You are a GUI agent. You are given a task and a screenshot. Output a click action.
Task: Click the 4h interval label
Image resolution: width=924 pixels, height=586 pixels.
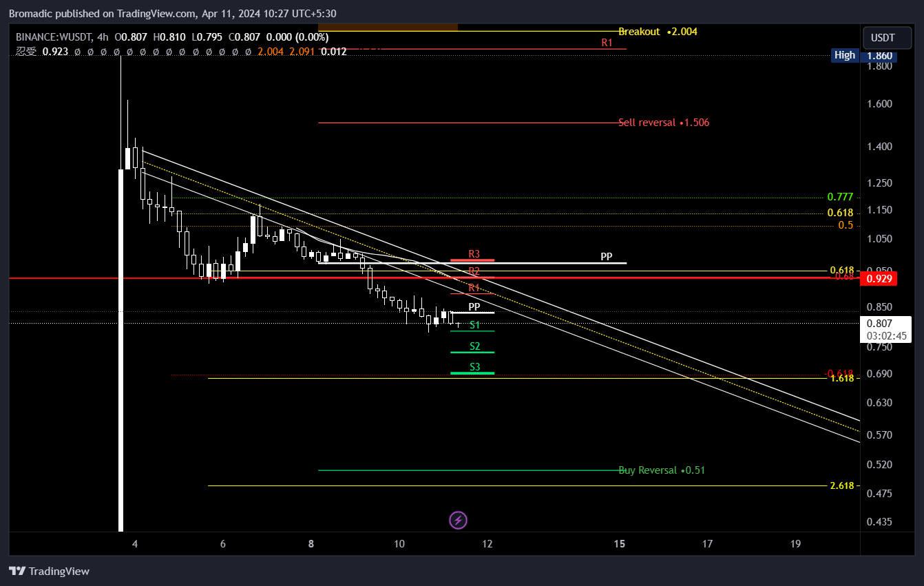point(103,38)
